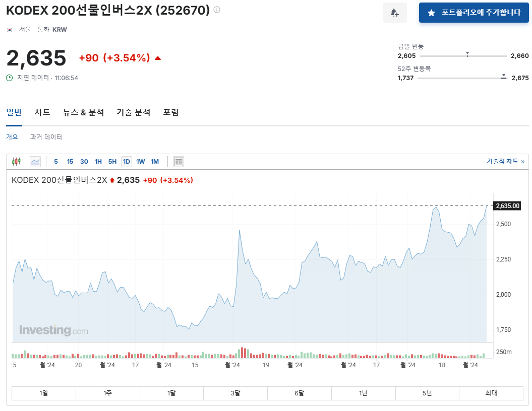Switch to the 일반 tab

coord(14,112)
